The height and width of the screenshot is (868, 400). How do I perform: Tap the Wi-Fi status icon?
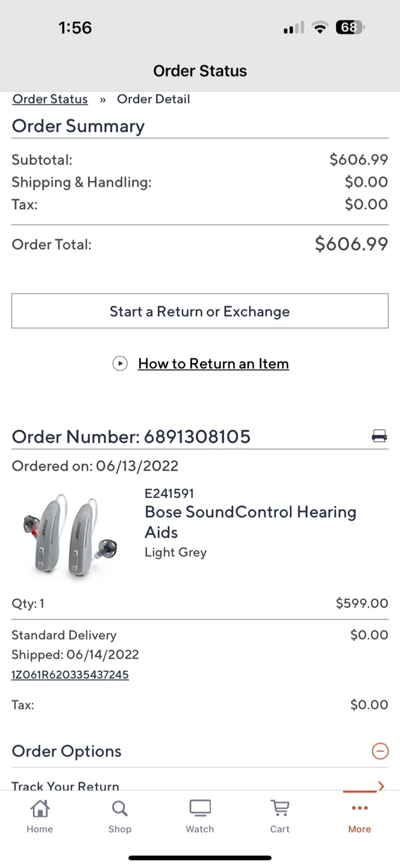pos(320,27)
